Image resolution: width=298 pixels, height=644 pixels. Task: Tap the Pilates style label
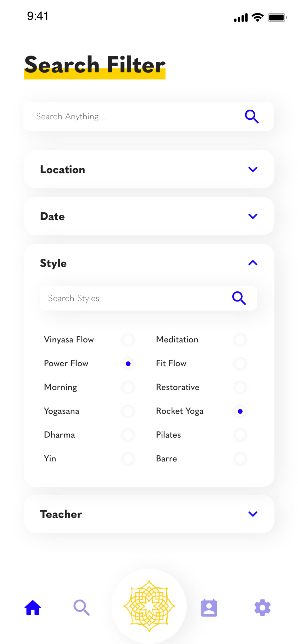pyautogui.click(x=168, y=435)
